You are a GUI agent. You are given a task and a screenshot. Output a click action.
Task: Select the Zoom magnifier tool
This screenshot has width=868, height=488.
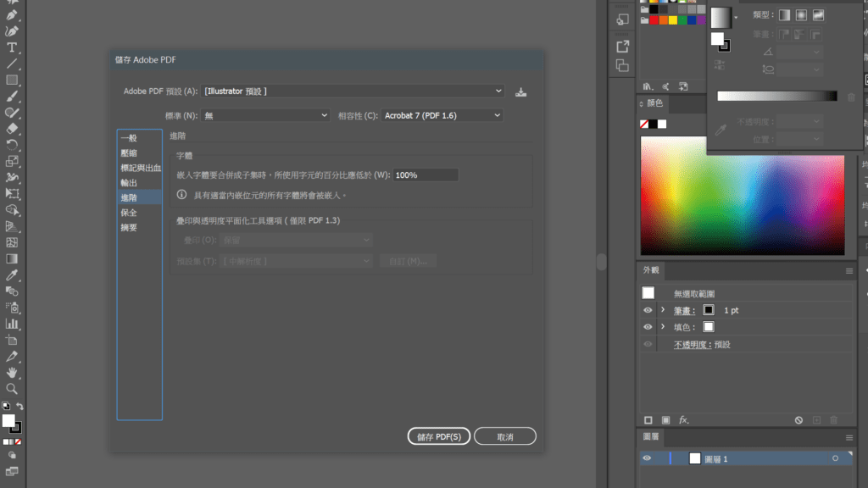click(12, 388)
